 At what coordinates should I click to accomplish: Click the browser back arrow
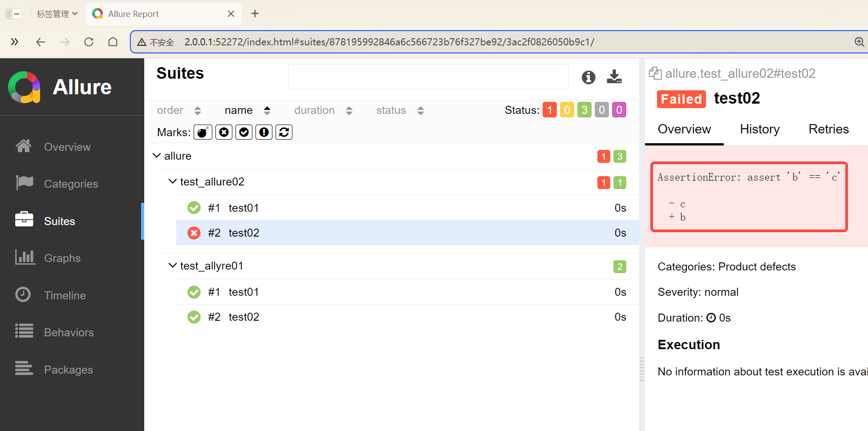(x=41, y=42)
